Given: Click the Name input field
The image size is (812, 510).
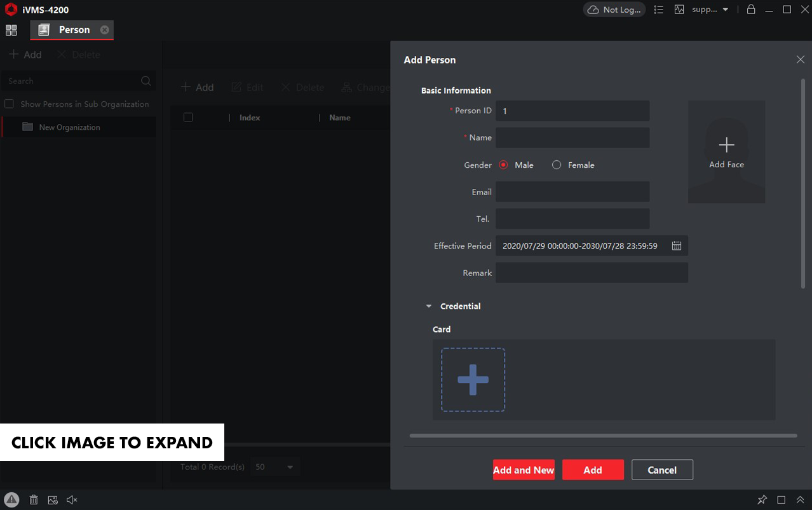Looking at the screenshot, I should coord(572,137).
